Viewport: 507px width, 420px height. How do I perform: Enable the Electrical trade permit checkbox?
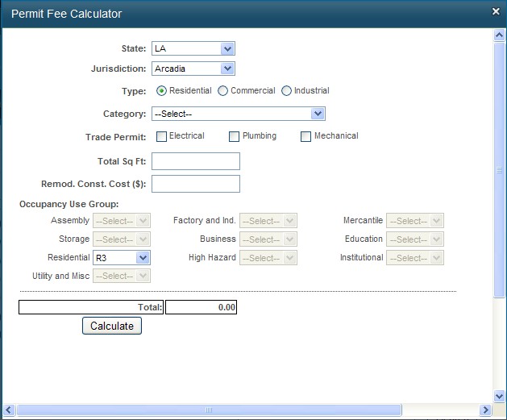tap(161, 136)
